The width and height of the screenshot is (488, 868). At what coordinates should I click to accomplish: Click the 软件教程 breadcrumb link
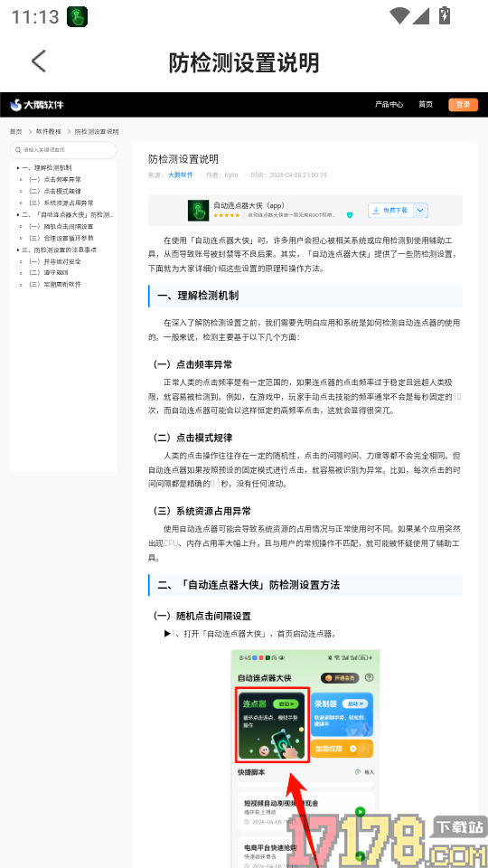point(49,132)
